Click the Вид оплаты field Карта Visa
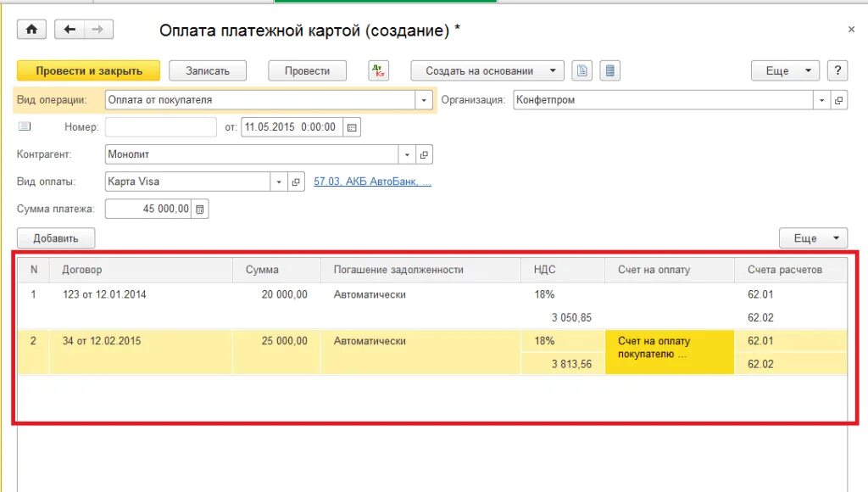The height and width of the screenshot is (492, 868). point(187,182)
